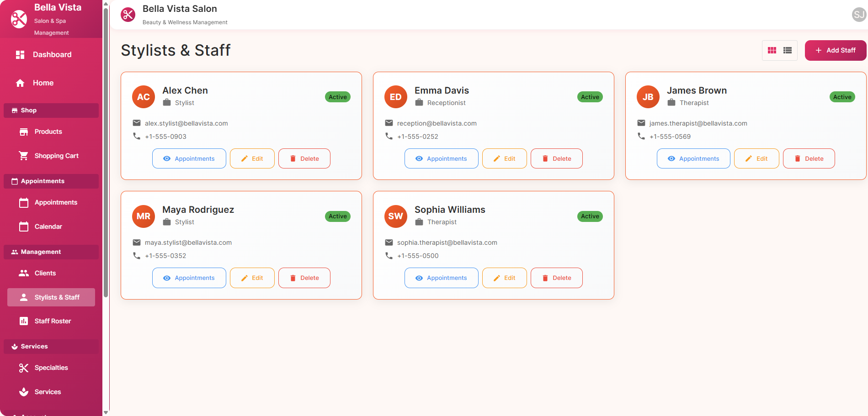Click the Bella Vista scissors logo in header
Image resolution: width=868 pixels, height=416 pixels.
(x=128, y=15)
